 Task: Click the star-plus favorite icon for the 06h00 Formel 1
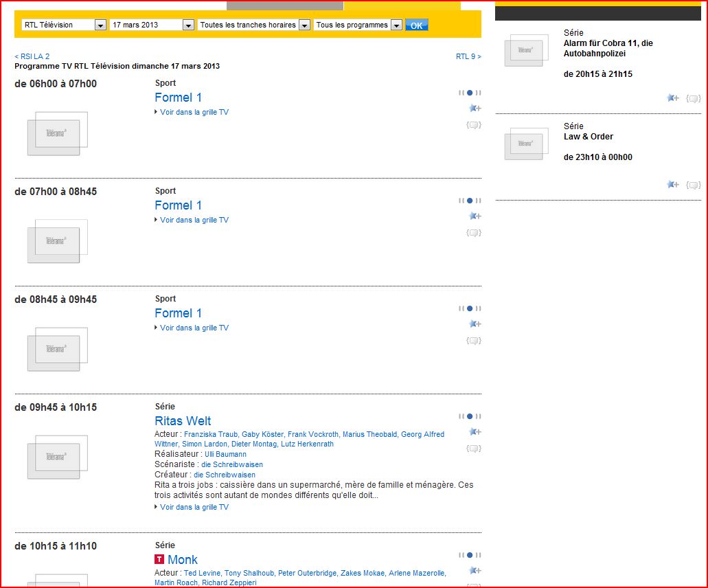(x=474, y=109)
